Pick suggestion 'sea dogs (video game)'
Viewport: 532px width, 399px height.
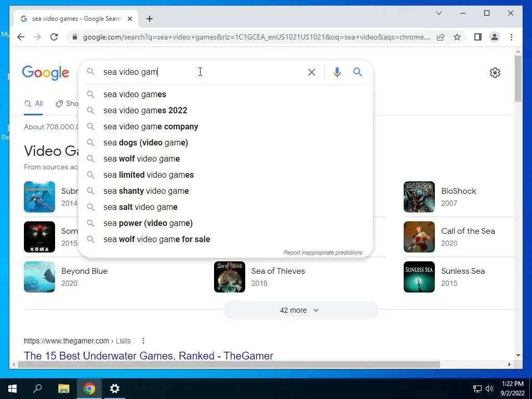[x=225, y=142]
